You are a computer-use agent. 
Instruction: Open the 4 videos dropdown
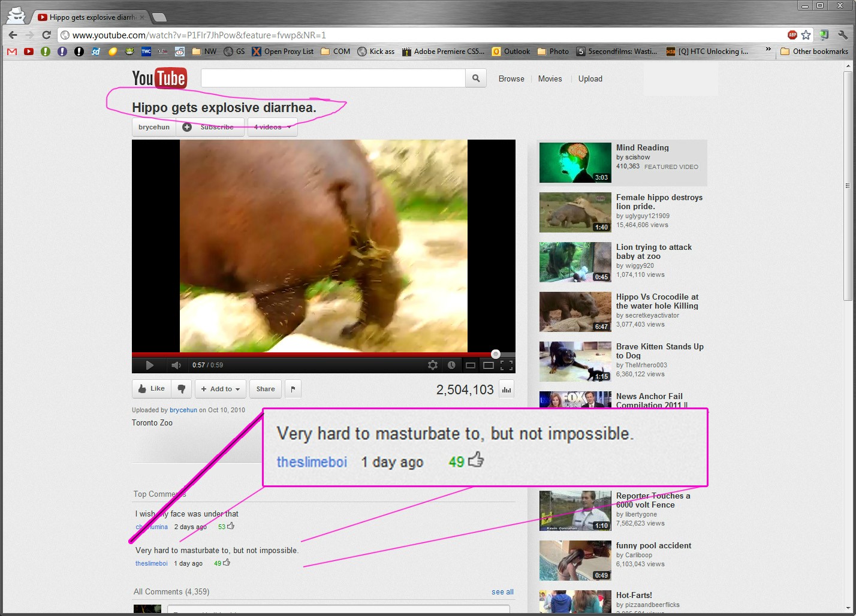pyautogui.click(x=272, y=127)
